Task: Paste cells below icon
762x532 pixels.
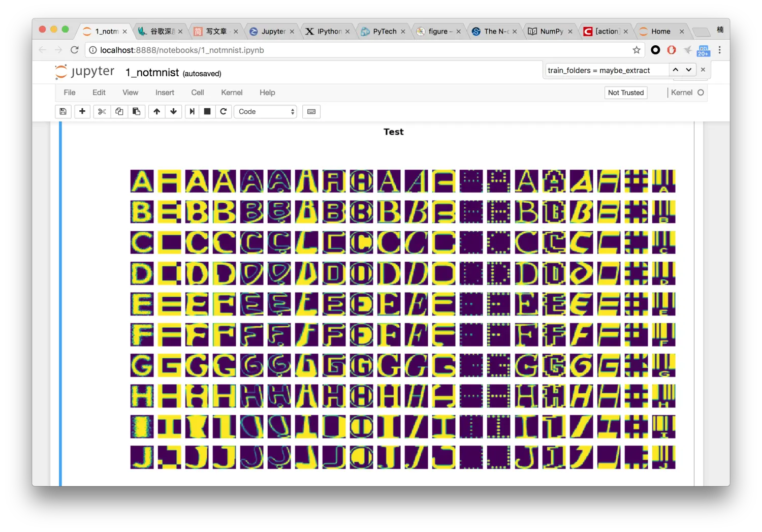Action: coord(137,112)
